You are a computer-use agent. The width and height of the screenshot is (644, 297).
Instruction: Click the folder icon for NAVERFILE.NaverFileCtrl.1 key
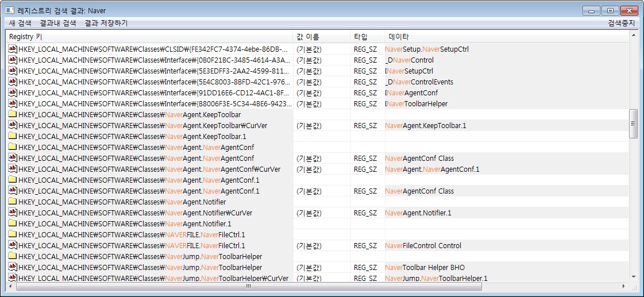(12, 235)
